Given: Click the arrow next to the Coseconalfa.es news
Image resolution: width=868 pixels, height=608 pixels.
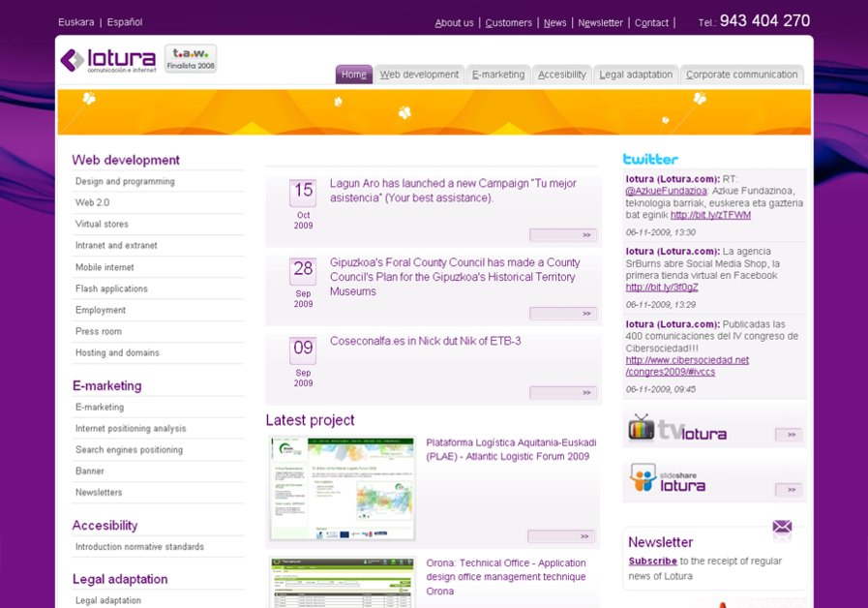Looking at the screenshot, I should pos(564,391).
